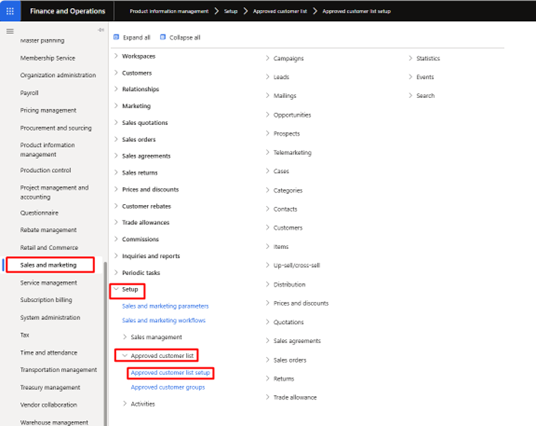The height and width of the screenshot is (426, 536).
Task: Open the app launcher waffle icon
Action: point(10,11)
